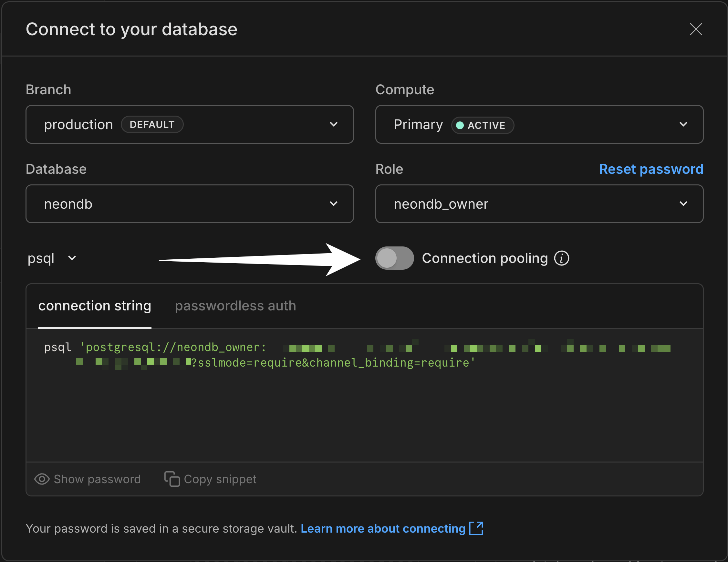
Task: Click the Reset password link
Action: click(x=651, y=169)
